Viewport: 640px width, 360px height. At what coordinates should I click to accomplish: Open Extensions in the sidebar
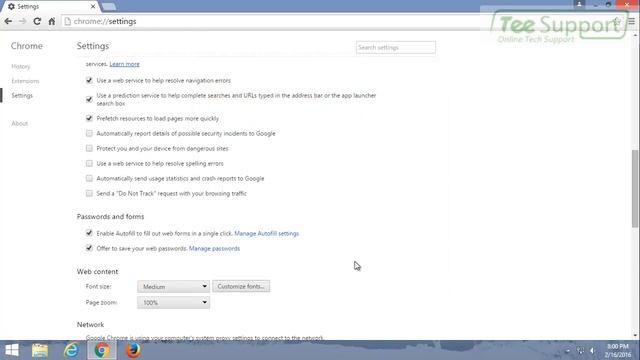[x=25, y=81]
